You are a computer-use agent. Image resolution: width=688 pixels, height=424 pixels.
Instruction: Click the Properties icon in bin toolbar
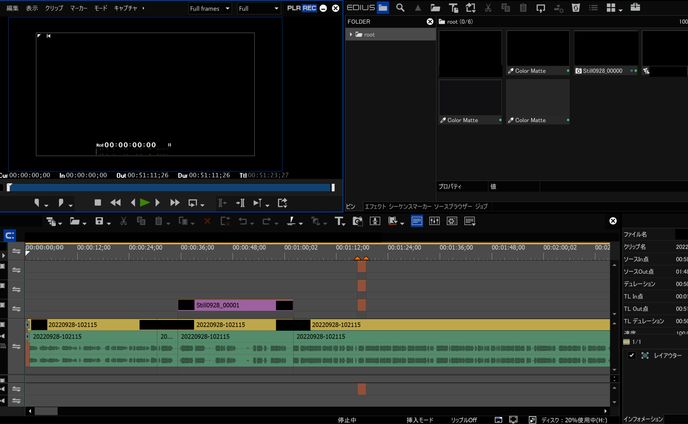(x=593, y=7)
